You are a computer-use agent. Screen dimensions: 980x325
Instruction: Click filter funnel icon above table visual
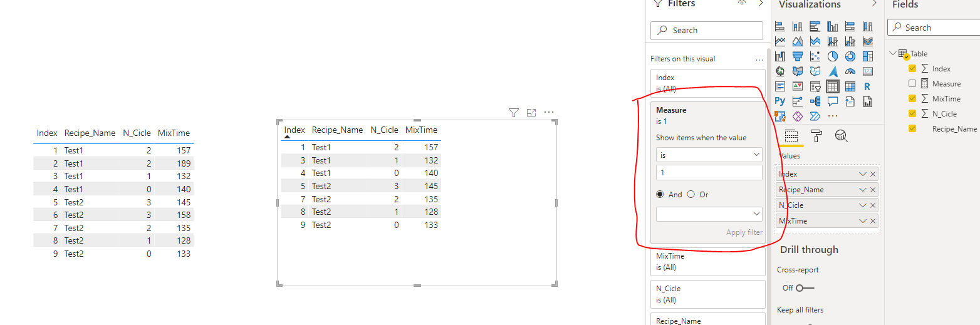514,113
